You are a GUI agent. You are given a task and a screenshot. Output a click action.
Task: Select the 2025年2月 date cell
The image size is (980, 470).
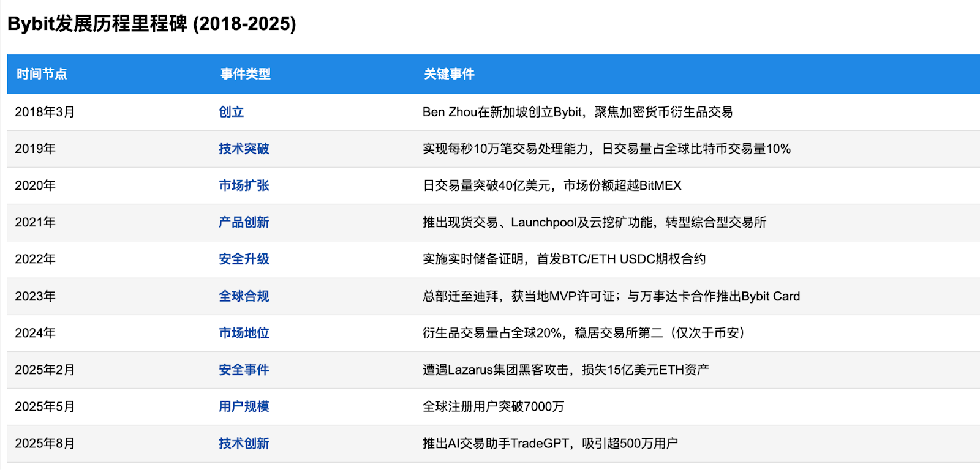(45, 370)
